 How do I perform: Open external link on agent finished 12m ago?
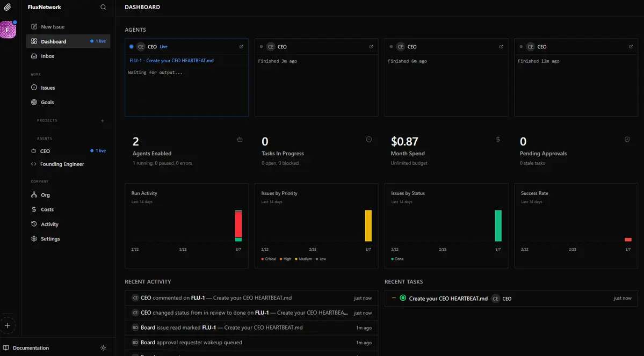(x=631, y=47)
